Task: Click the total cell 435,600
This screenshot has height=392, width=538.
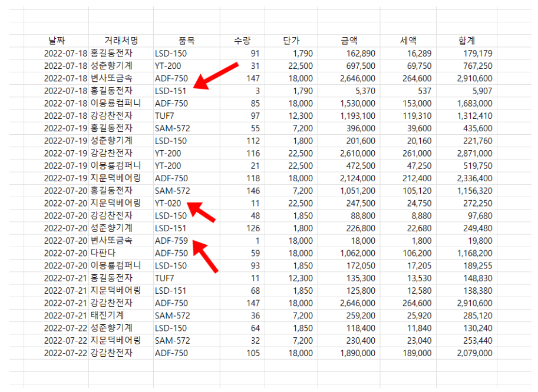Action: click(x=467, y=128)
